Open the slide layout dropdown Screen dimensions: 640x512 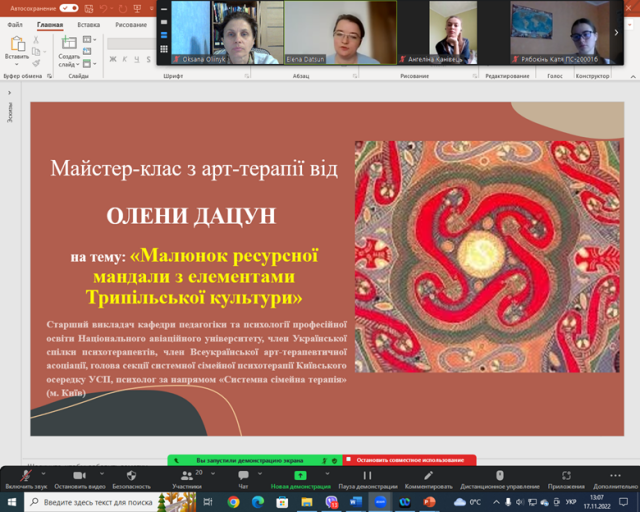click(89, 40)
